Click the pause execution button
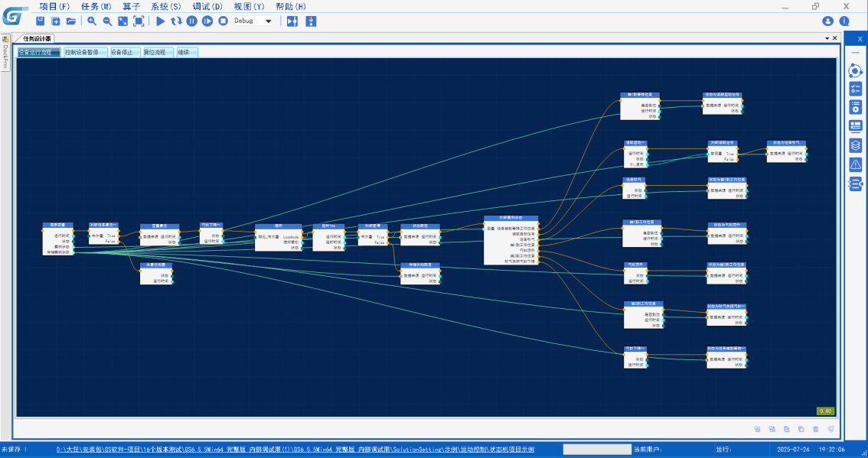This screenshot has width=868, height=458. [191, 21]
